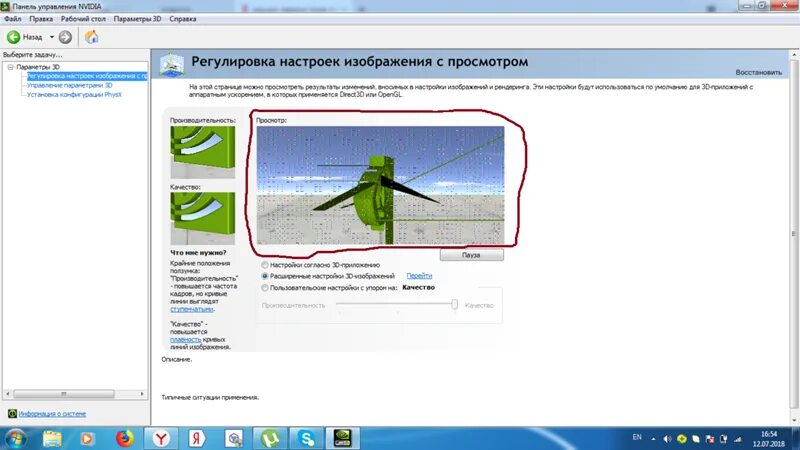The image size is (800, 450).
Task: Click the Пауза button
Action: (471, 255)
